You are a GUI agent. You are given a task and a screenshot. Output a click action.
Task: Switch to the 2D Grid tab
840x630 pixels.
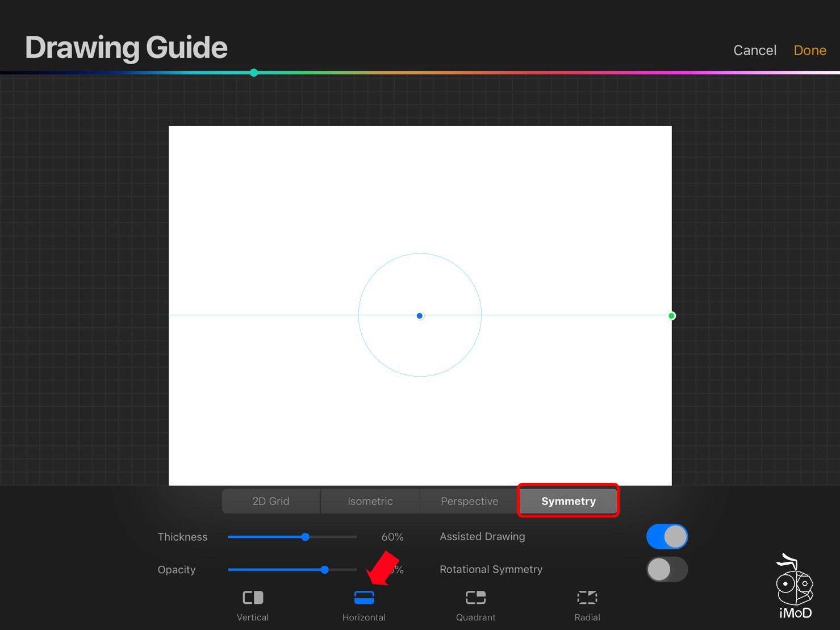click(x=271, y=501)
